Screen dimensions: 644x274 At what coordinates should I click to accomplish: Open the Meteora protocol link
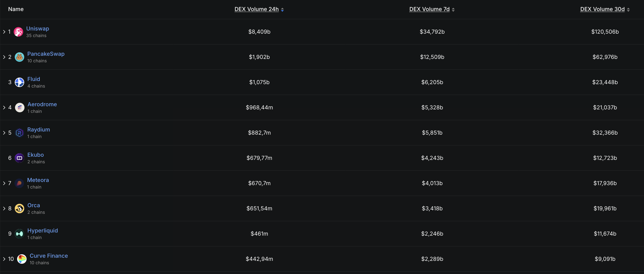point(38,180)
